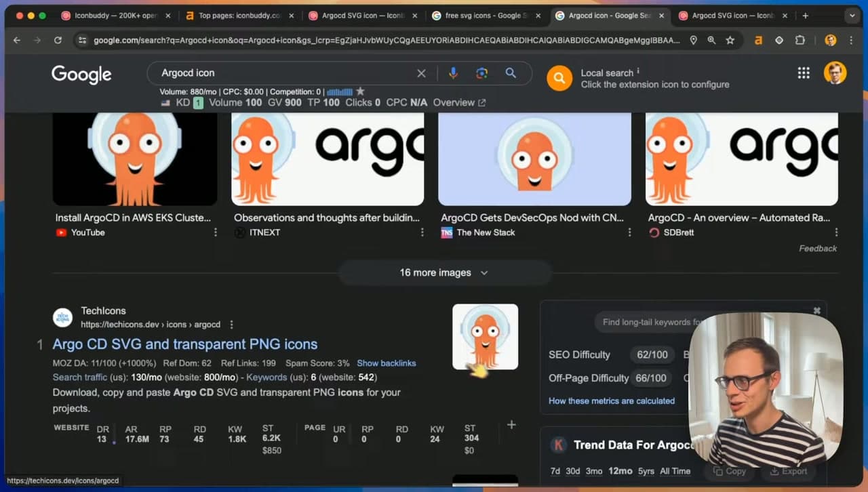Open the Overview external link
The width and height of the screenshot is (868, 492).
[x=460, y=102]
